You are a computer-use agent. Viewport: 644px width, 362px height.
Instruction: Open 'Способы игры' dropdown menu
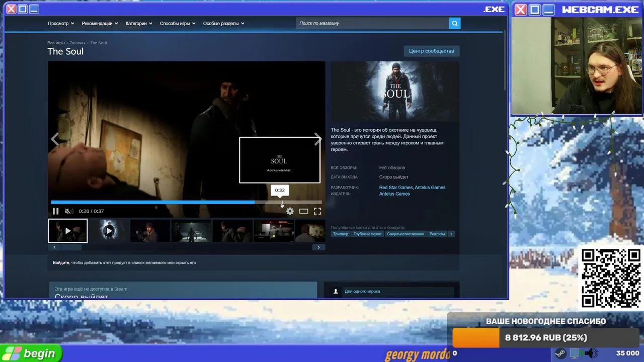(178, 23)
